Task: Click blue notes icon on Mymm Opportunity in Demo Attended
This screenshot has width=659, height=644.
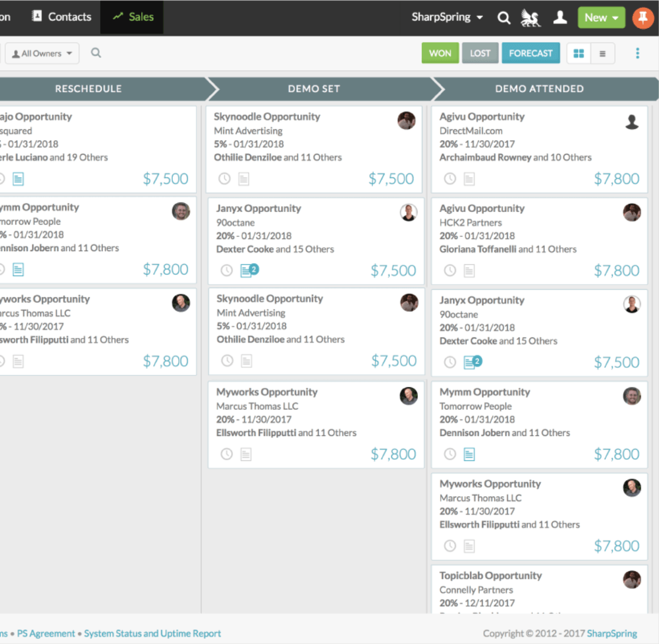Action: click(x=469, y=454)
